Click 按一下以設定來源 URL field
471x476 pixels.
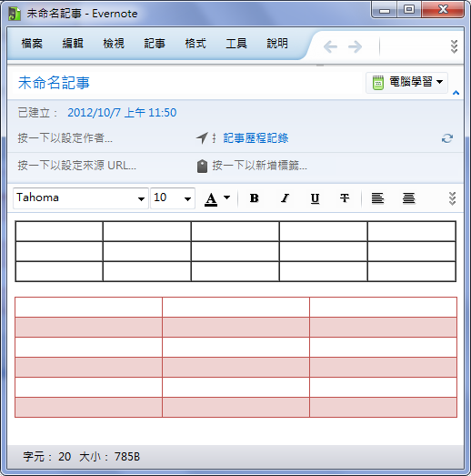[76, 166]
